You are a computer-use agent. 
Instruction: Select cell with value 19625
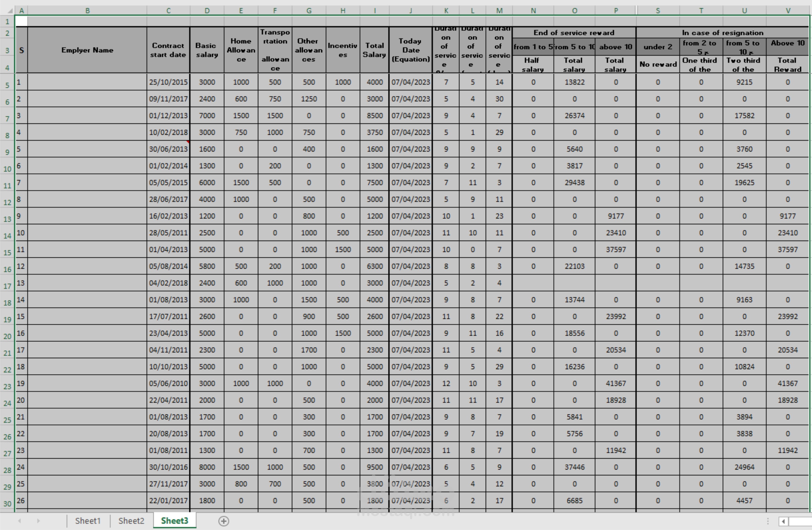point(744,182)
